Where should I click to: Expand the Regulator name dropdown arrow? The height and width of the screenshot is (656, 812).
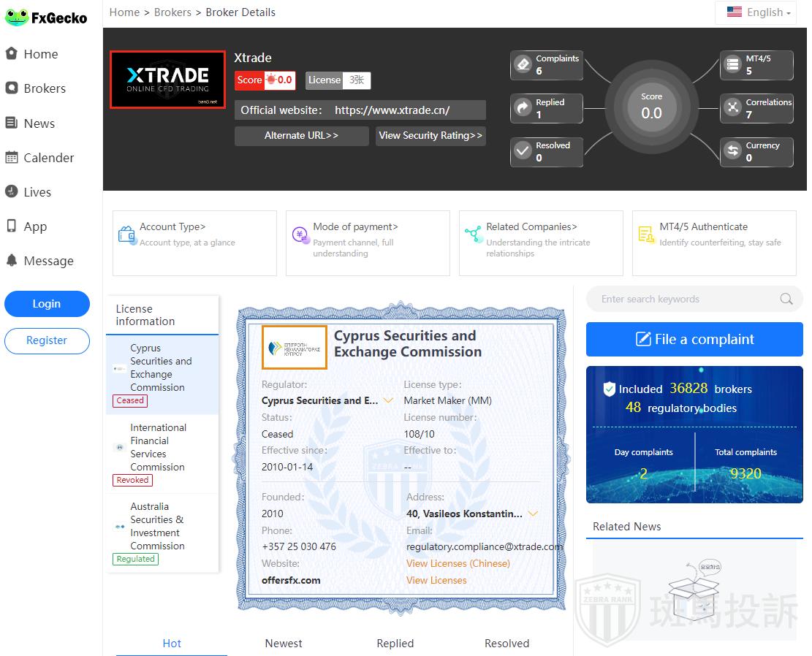(388, 400)
